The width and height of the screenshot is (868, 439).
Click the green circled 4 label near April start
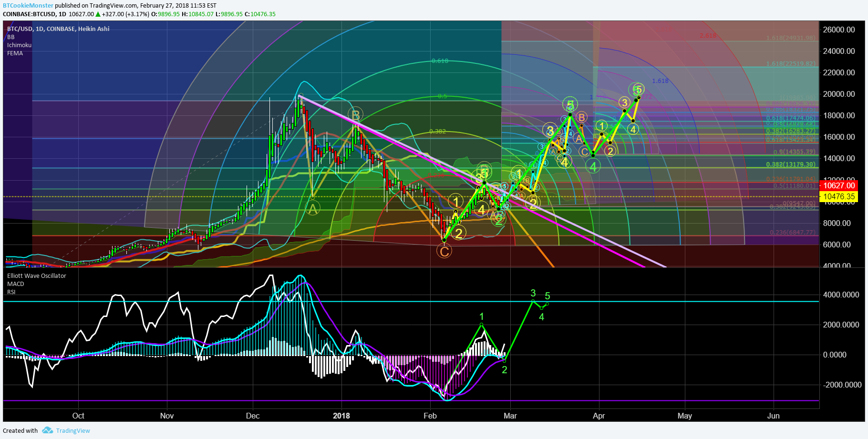click(x=593, y=167)
